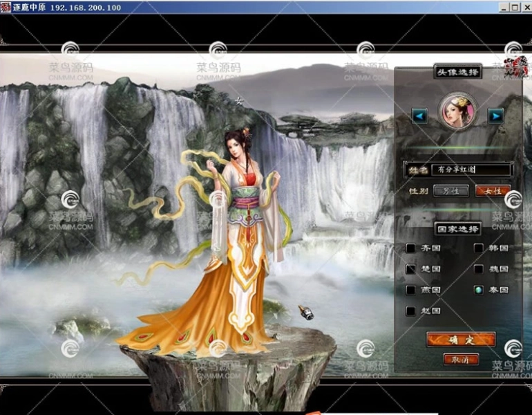Minimize the 逐鹿中原 window

[x=504, y=8]
